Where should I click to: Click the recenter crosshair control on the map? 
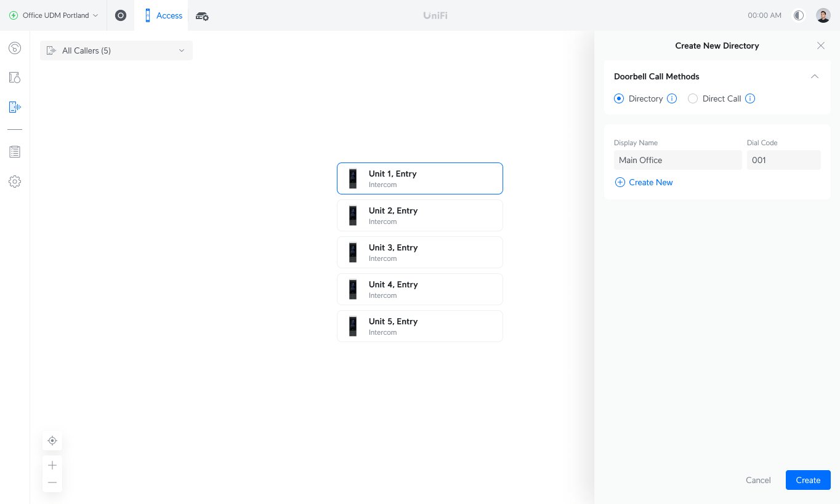point(52,441)
